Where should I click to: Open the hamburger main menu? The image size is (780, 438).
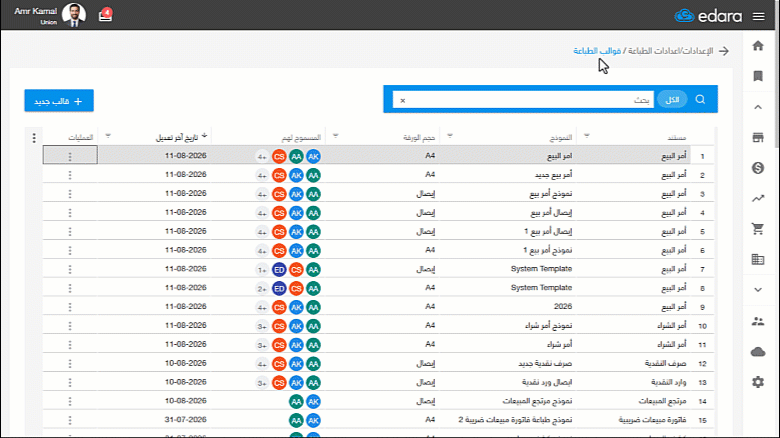coord(759,16)
